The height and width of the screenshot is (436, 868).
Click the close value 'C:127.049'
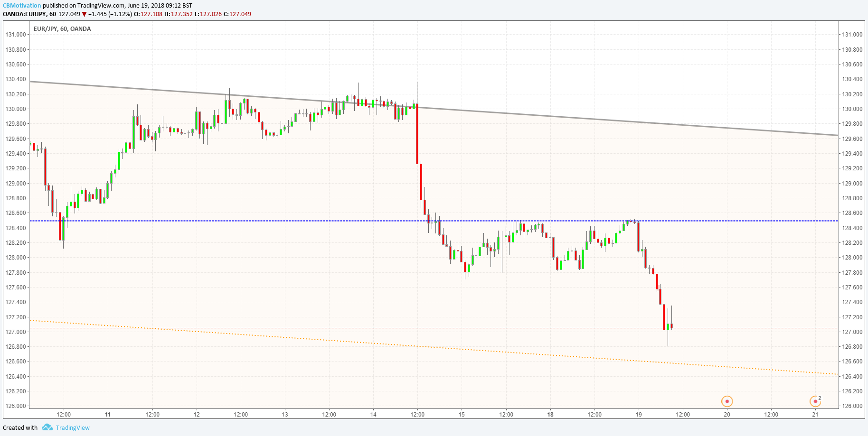pyautogui.click(x=237, y=14)
